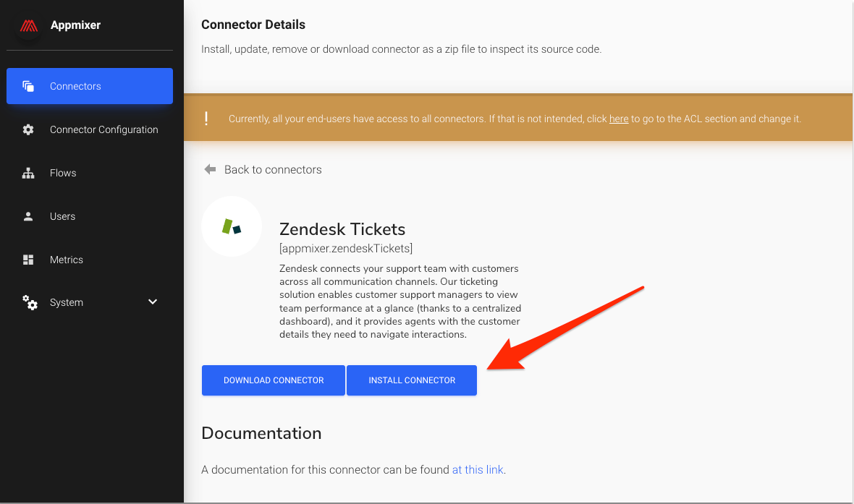Viewport: 854px width, 504px height.
Task: Expand the System menu chevron
Action: point(153,302)
